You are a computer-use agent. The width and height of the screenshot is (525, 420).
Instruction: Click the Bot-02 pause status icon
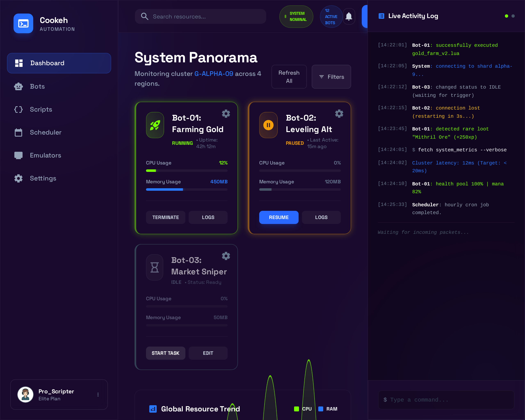coord(268,125)
